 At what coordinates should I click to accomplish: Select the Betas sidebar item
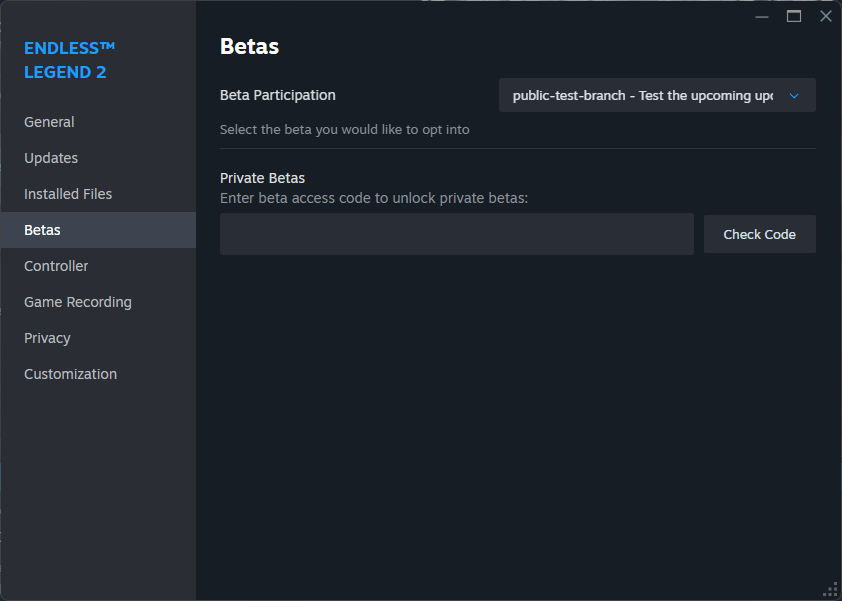42,230
